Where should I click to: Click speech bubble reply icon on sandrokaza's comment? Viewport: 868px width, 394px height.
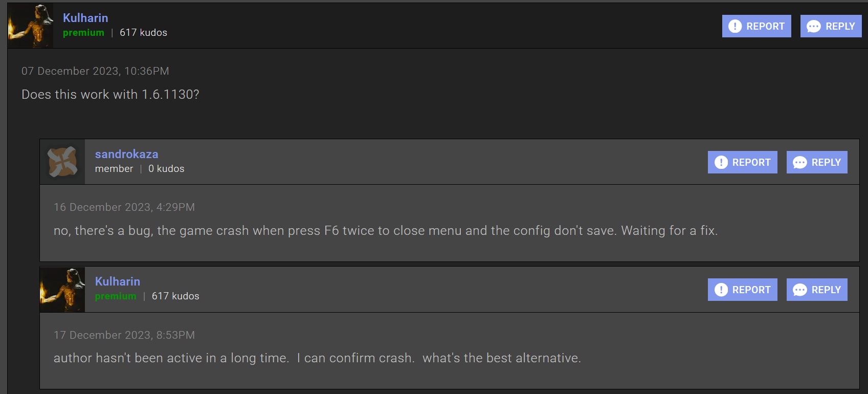click(799, 162)
